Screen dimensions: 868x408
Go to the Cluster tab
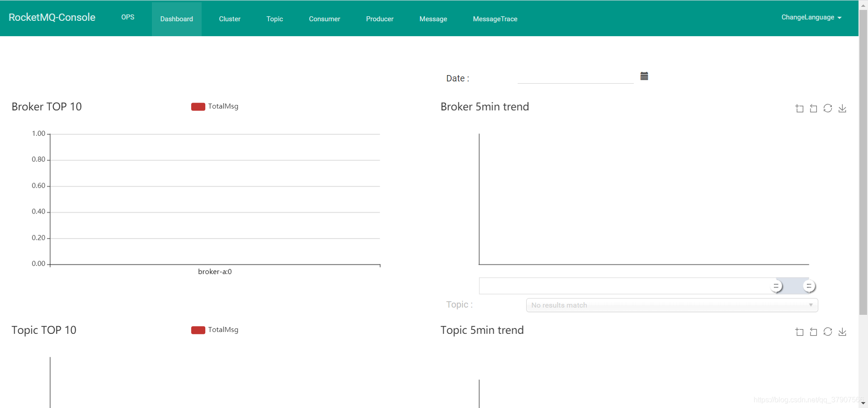[230, 19]
